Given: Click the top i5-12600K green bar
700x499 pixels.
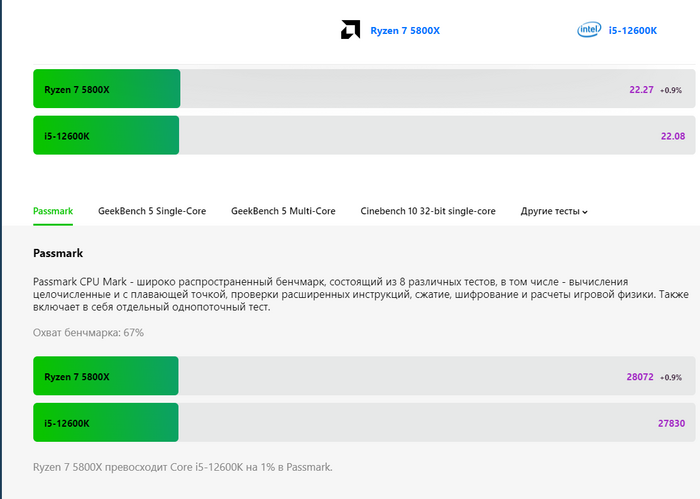Looking at the screenshot, I should point(106,135).
